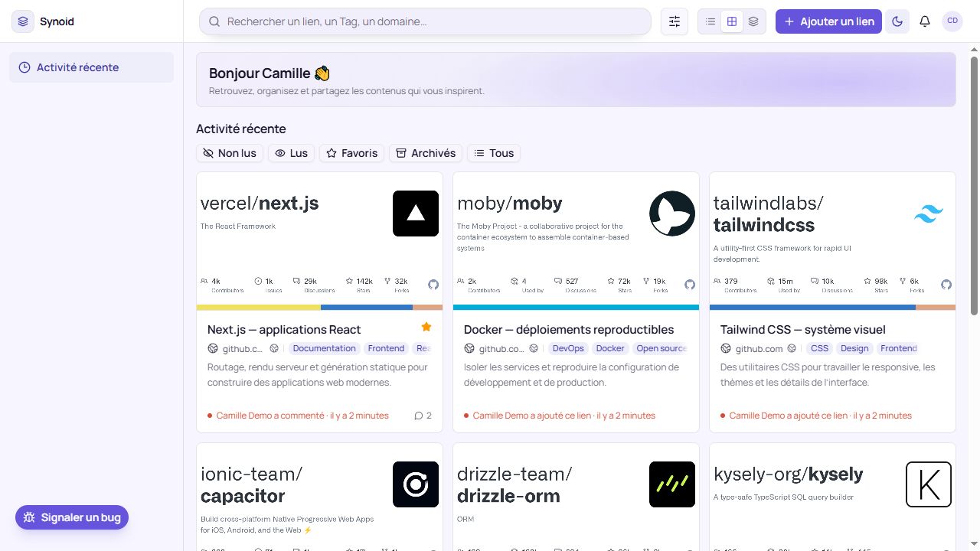Image resolution: width=980 pixels, height=551 pixels.
Task: Click GitHub icon on the tailwindcss card
Action: [946, 285]
